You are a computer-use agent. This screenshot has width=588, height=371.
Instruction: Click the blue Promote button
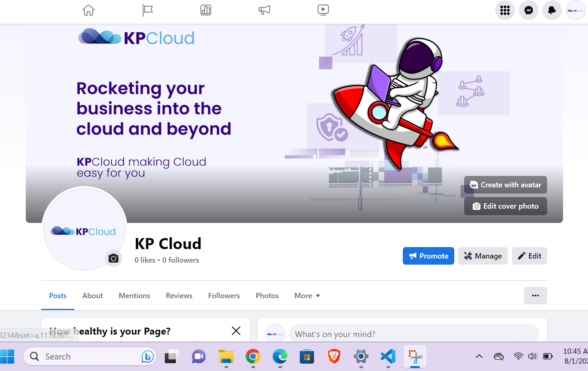tap(429, 256)
